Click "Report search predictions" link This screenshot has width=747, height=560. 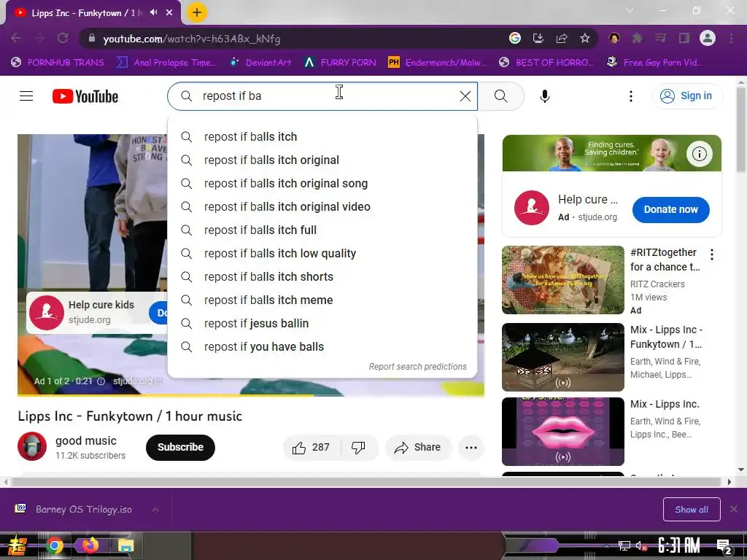pos(418,367)
